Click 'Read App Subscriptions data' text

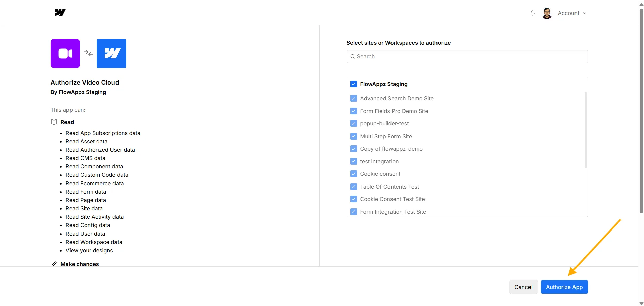[x=103, y=133]
